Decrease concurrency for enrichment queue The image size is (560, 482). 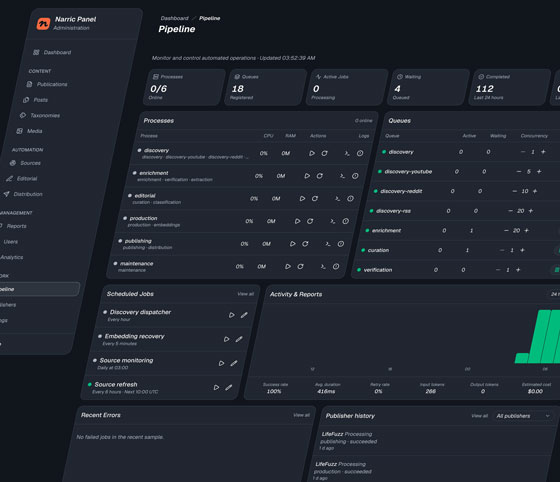tap(506, 231)
